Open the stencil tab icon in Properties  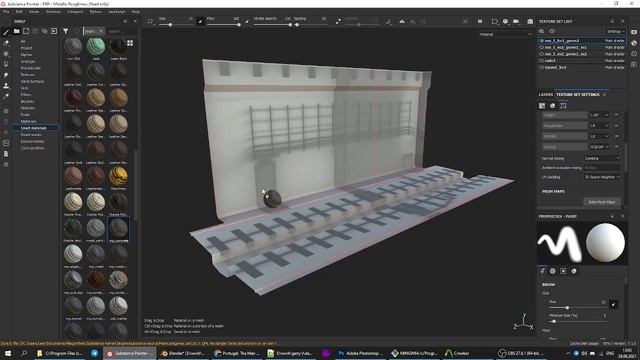pyautogui.click(x=563, y=271)
